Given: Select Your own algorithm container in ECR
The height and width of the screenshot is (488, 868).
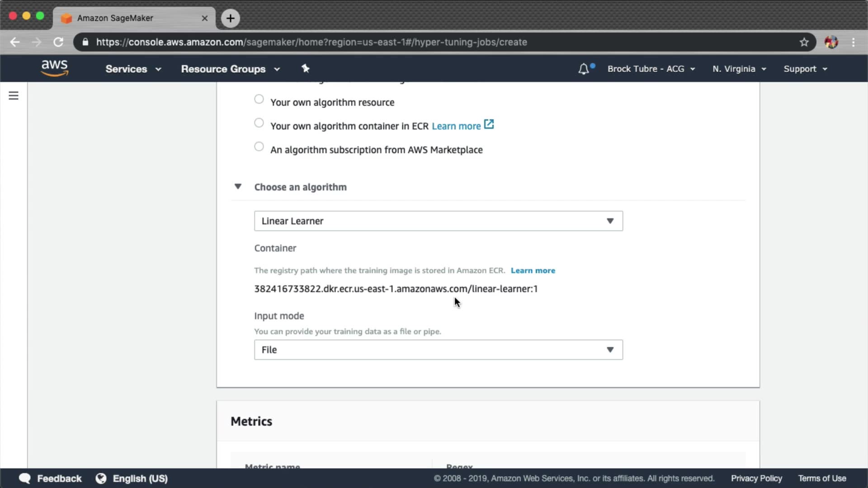Looking at the screenshot, I should pos(259,123).
